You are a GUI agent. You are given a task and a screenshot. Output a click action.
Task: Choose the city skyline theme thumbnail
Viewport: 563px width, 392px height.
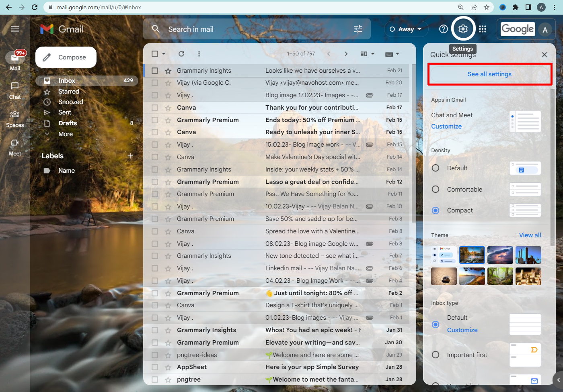pos(528,255)
